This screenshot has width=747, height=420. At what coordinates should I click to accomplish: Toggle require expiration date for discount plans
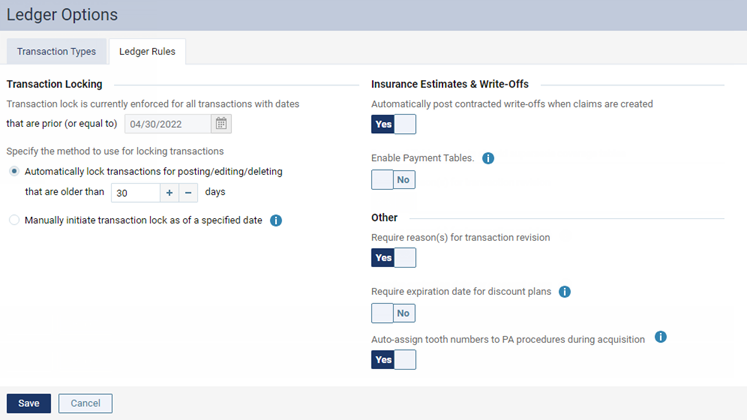pyautogui.click(x=393, y=313)
